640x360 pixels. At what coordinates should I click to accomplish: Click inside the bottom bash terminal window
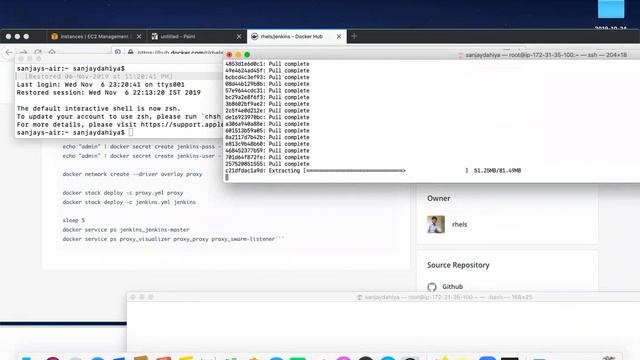click(383, 327)
